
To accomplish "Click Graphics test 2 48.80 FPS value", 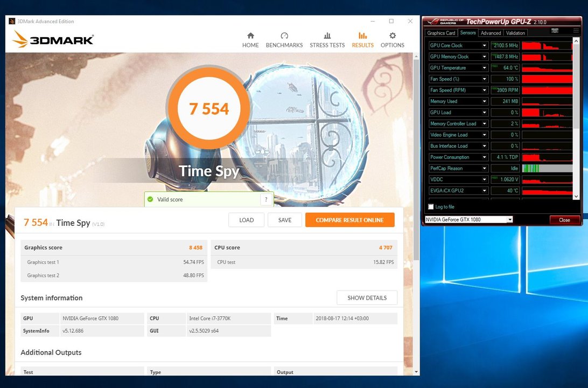I will coord(193,275).
